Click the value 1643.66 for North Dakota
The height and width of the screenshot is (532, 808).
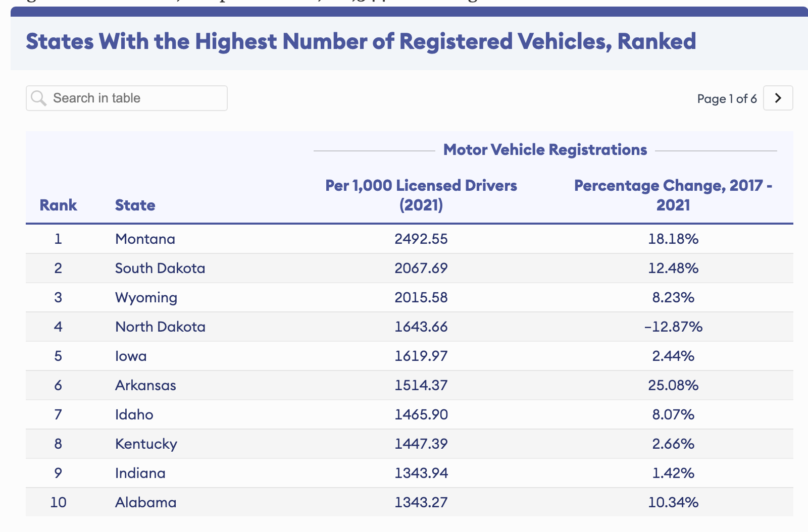click(421, 327)
